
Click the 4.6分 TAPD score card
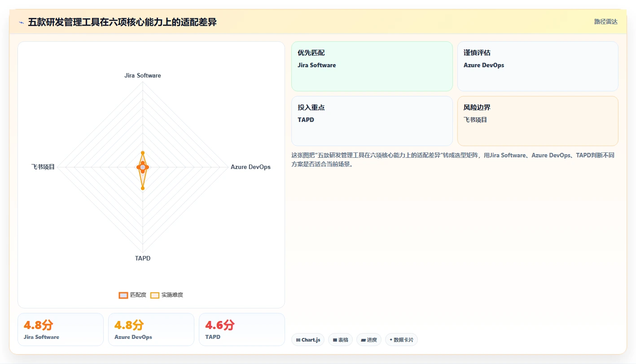pos(242,329)
